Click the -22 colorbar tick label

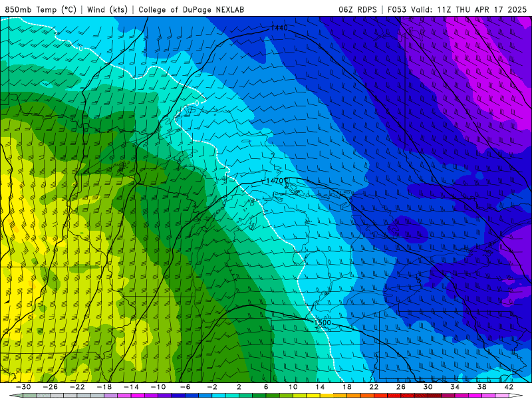(77, 387)
